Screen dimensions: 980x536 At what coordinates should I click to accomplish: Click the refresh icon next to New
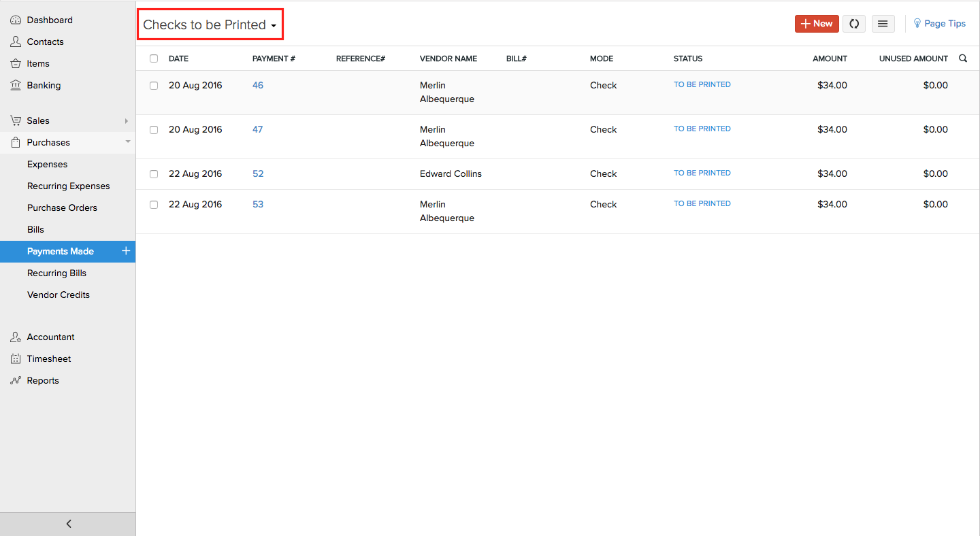tap(854, 24)
